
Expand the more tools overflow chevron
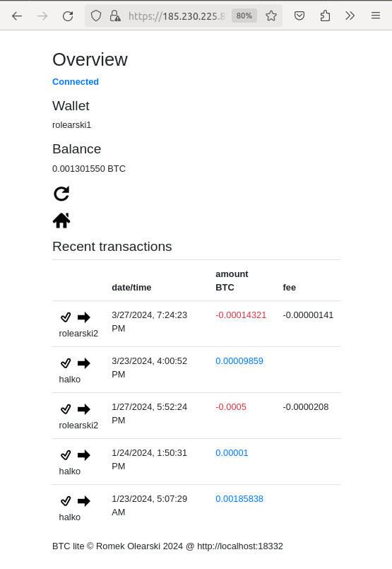350,16
